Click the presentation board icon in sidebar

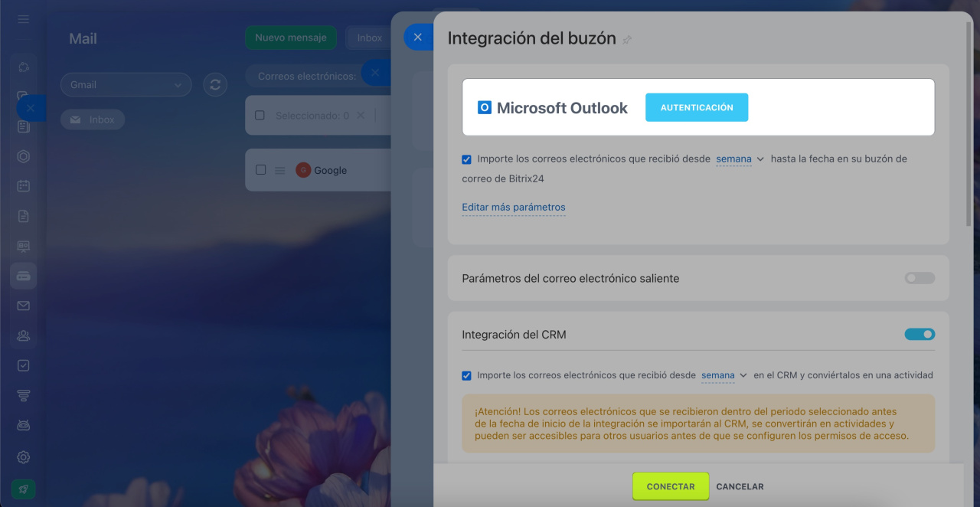coord(23,246)
